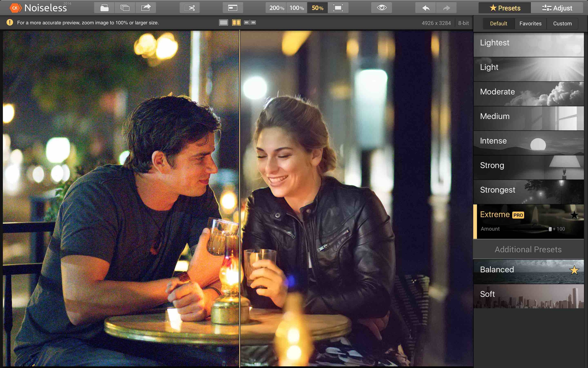Click the share/export arrow icon
The width and height of the screenshot is (588, 368).
pyautogui.click(x=146, y=8)
